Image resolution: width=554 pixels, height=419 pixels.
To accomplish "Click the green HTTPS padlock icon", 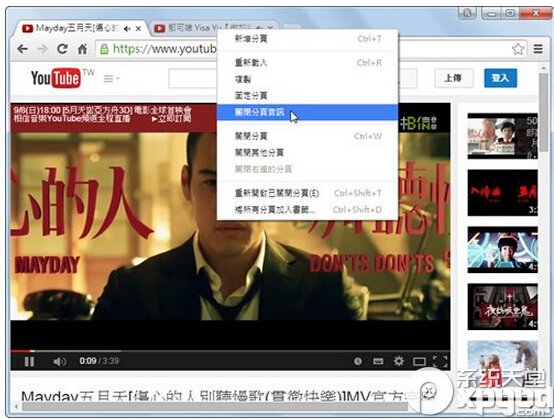I will 104,49.
